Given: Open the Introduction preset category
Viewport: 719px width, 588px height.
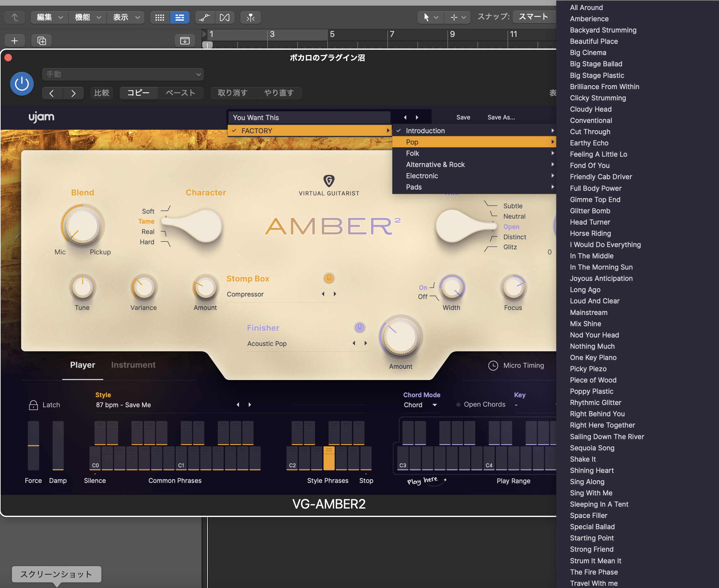Looking at the screenshot, I should pos(474,131).
